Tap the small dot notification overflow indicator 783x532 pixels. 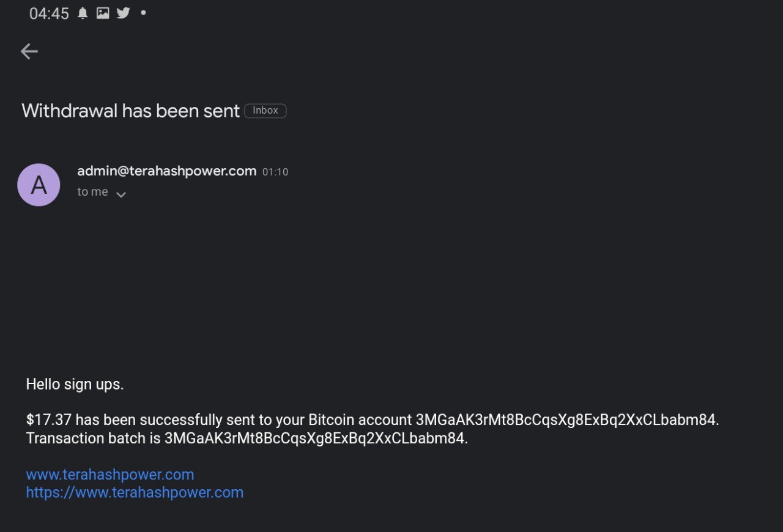coord(143,12)
